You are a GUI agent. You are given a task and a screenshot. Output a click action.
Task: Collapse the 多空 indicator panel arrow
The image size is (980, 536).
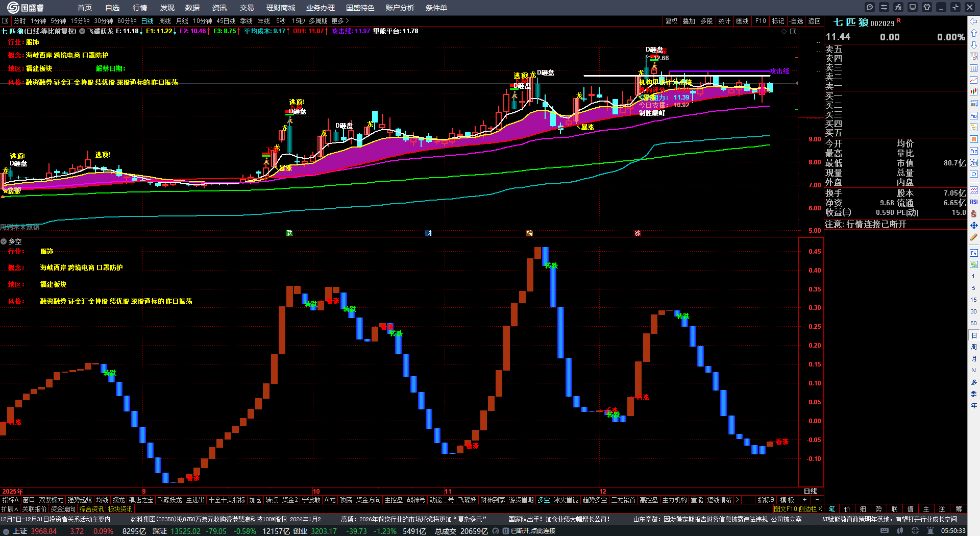tap(4, 241)
